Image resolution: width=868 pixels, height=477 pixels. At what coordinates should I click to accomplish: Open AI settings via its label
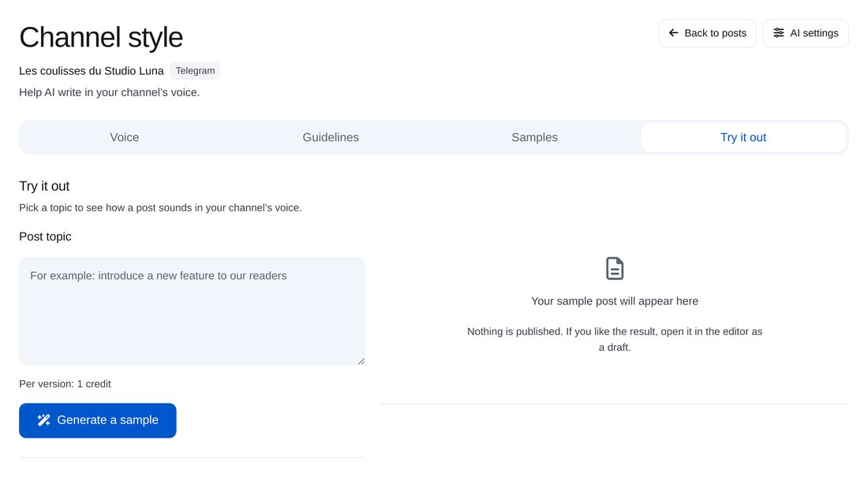814,33
